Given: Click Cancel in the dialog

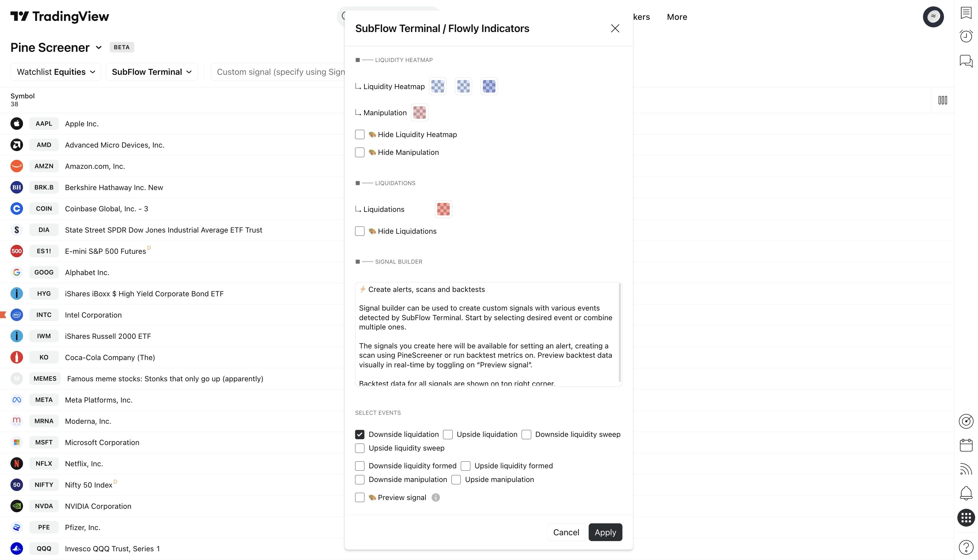Looking at the screenshot, I should click(566, 532).
